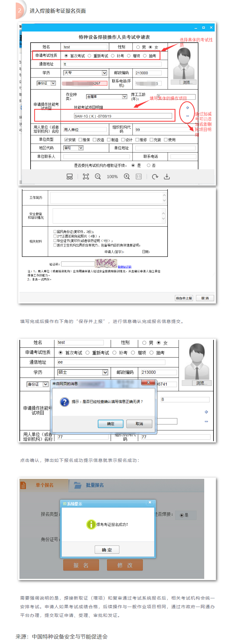Click the zoom in magnifier icon
The height and width of the screenshot is (644, 240).
127,177
